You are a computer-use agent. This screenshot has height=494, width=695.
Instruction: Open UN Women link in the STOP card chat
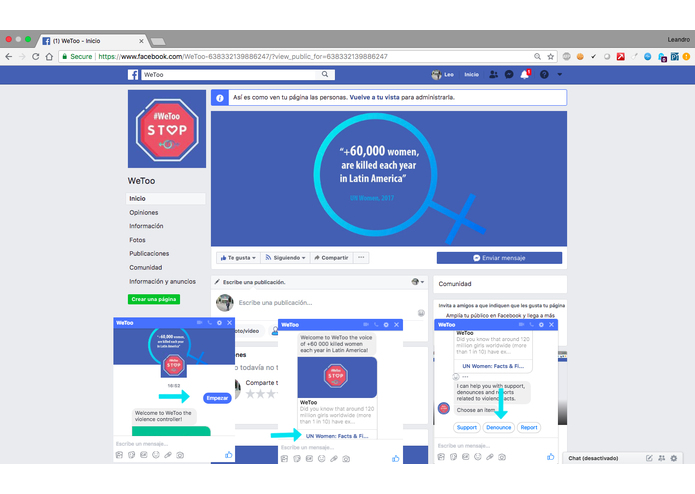click(337, 436)
